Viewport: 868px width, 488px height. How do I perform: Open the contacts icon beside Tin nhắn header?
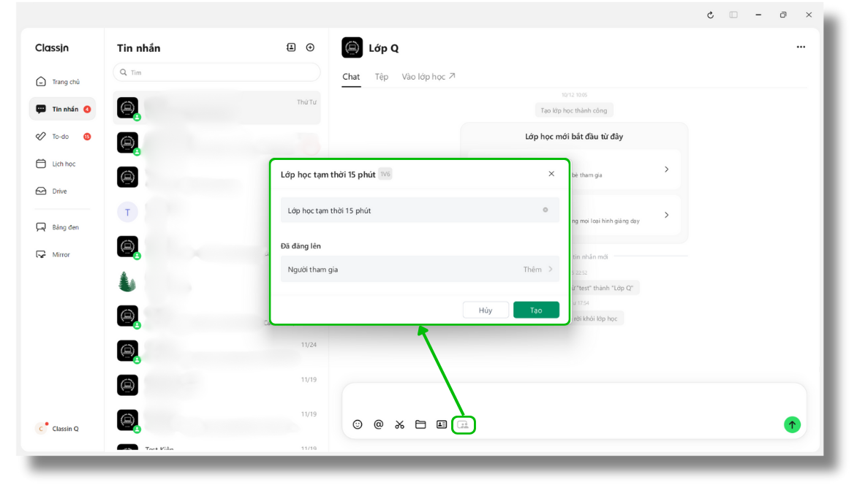coord(291,47)
